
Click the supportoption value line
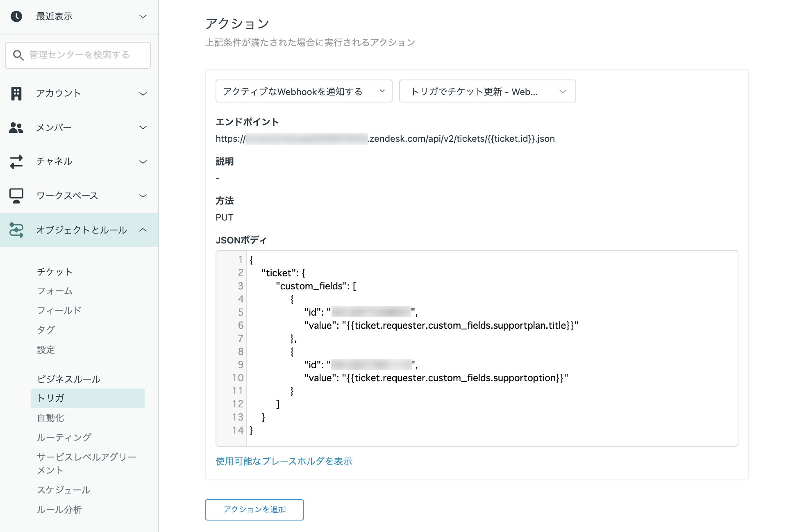pos(436,378)
